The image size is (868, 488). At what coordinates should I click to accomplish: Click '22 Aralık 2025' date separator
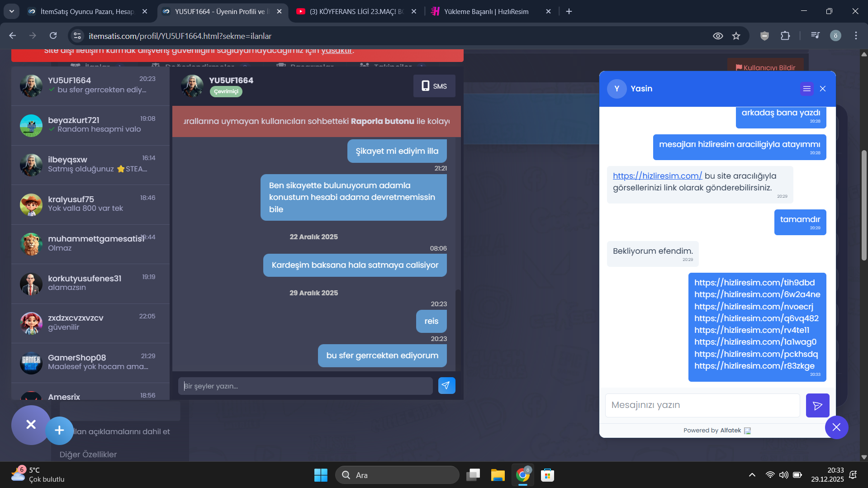[313, 237]
